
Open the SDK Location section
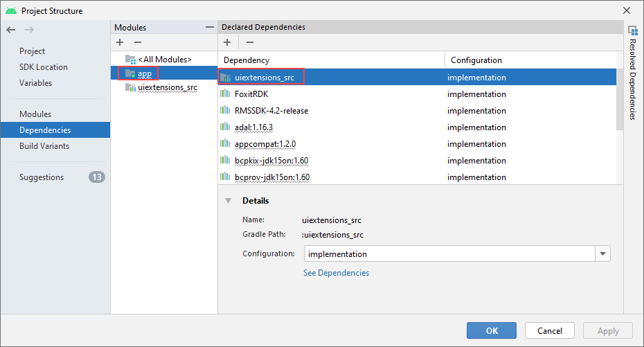pyautogui.click(x=44, y=67)
